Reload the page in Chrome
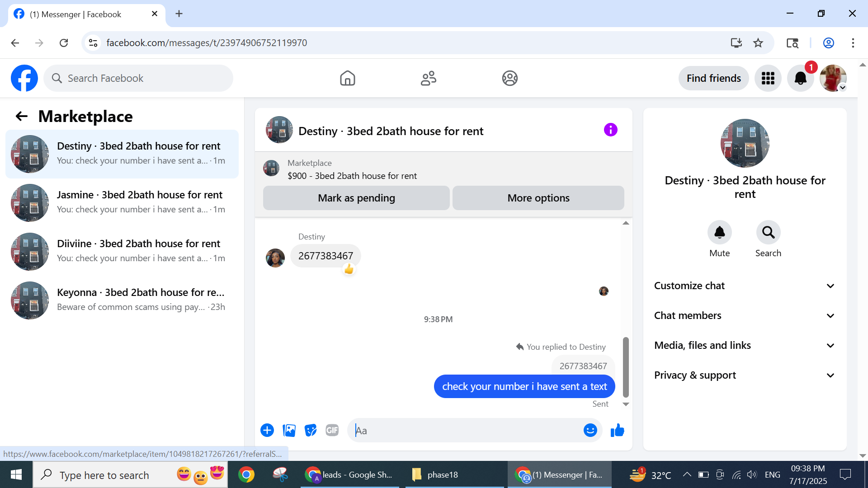 [64, 43]
